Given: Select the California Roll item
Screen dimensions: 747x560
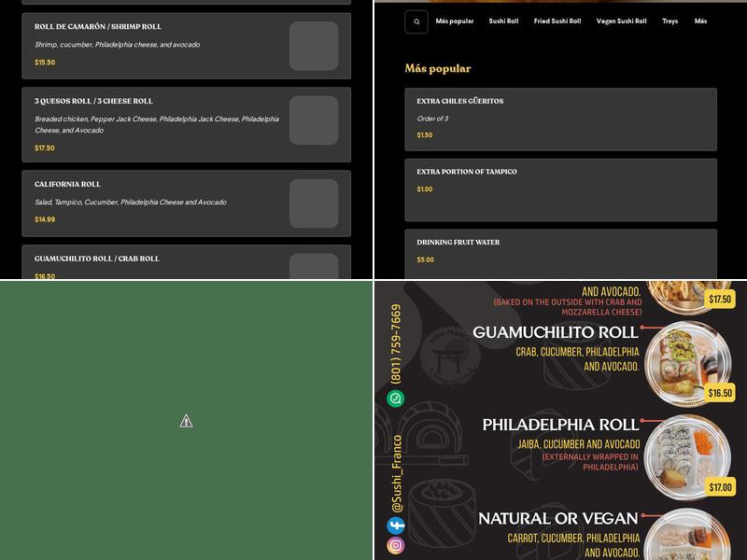Looking at the screenshot, I should click(x=186, y=203).
